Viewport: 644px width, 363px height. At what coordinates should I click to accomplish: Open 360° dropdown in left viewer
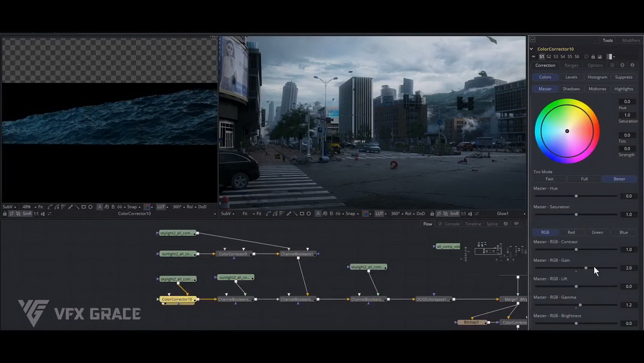(x=178, y=207)
